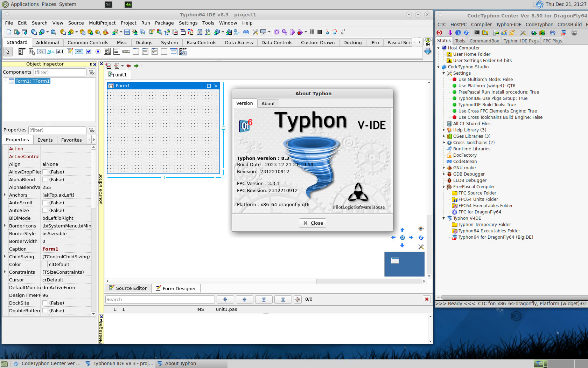
Task: Click the Stop execution square icon
Action: (x=320, y=32)
